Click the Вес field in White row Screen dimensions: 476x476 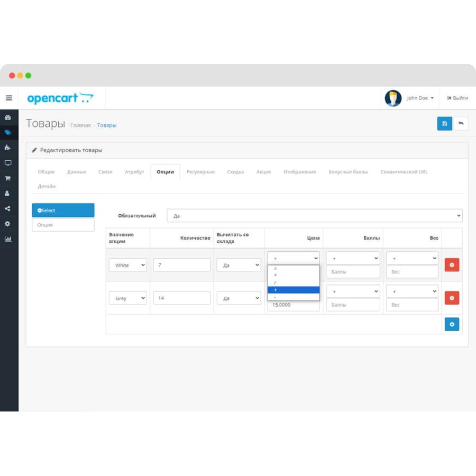coord(412,271)
